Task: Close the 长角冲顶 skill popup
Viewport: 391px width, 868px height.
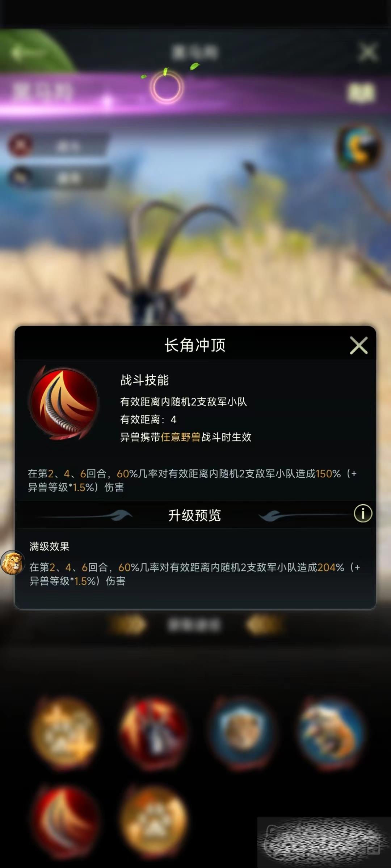Action: 359,345
